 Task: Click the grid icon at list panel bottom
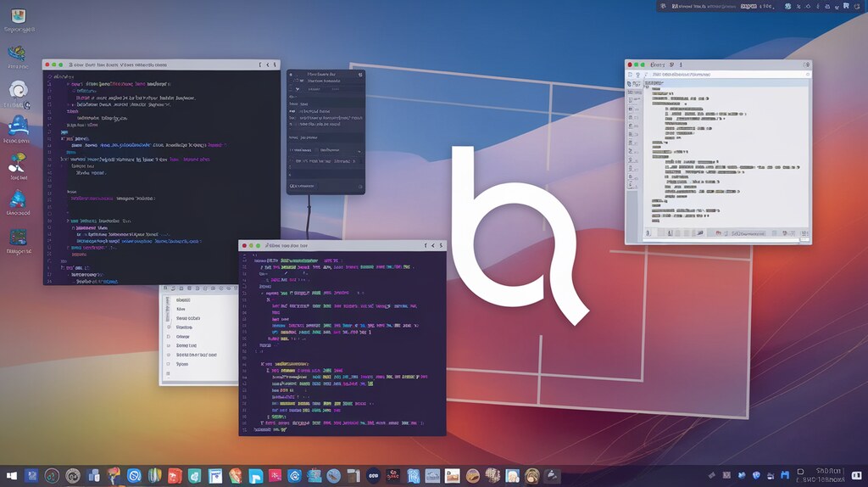[x=169, y=374]
